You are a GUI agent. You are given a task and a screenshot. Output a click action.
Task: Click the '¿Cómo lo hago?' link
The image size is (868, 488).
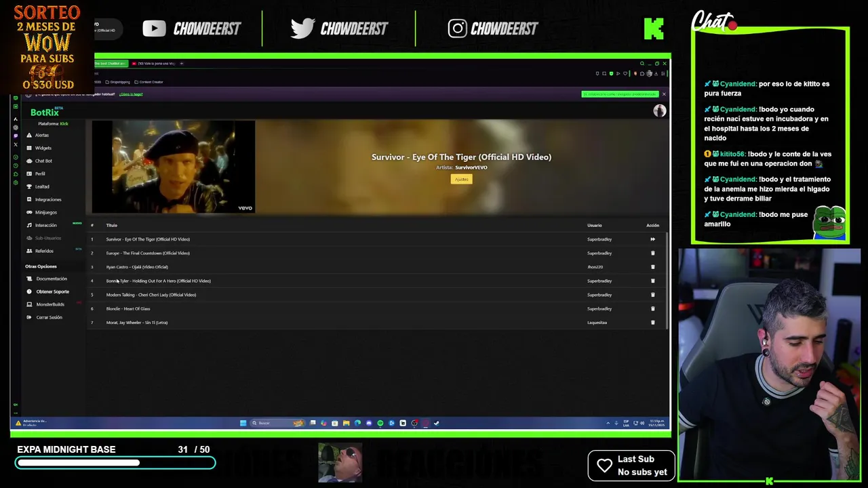tap(131, 94)
